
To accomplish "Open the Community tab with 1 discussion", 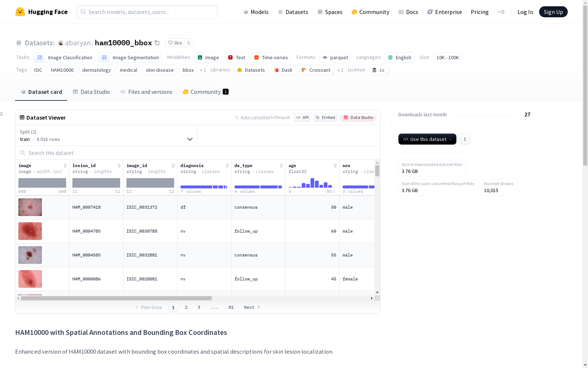I will [x=206, y=92].
